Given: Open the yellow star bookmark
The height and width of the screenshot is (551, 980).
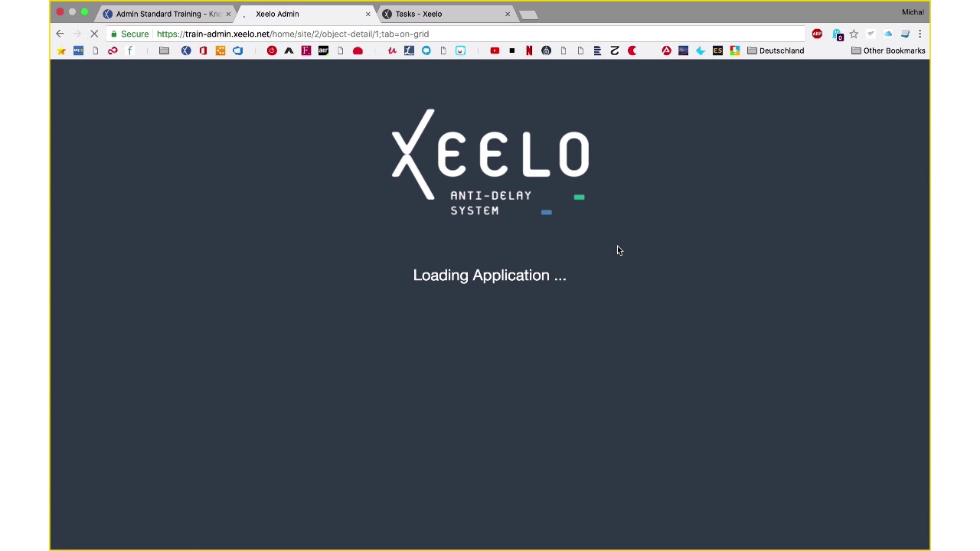Looking at the screenshot, I should coord(61,51).
